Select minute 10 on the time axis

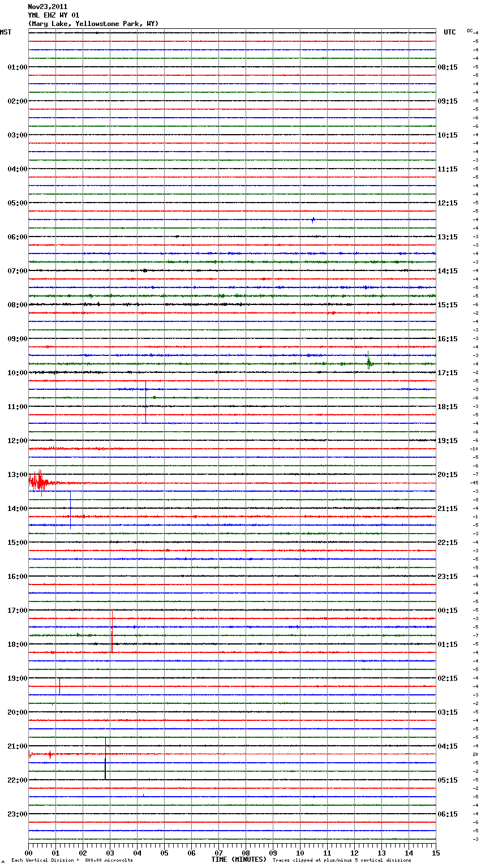point(300,853)
